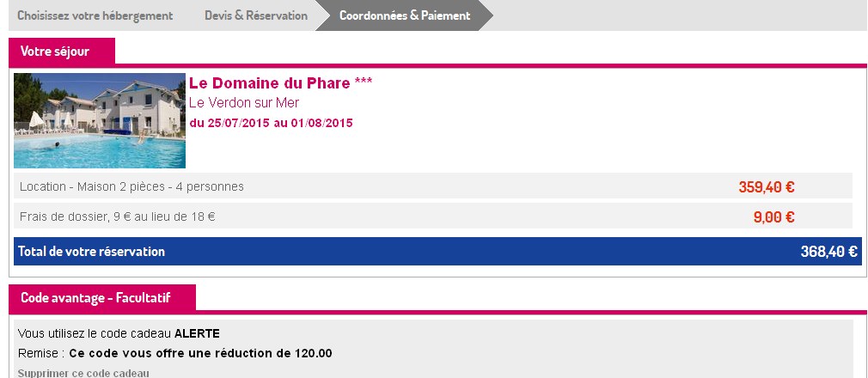Open the residence pool photo thumbnail
868x378 pixels.
100,120
